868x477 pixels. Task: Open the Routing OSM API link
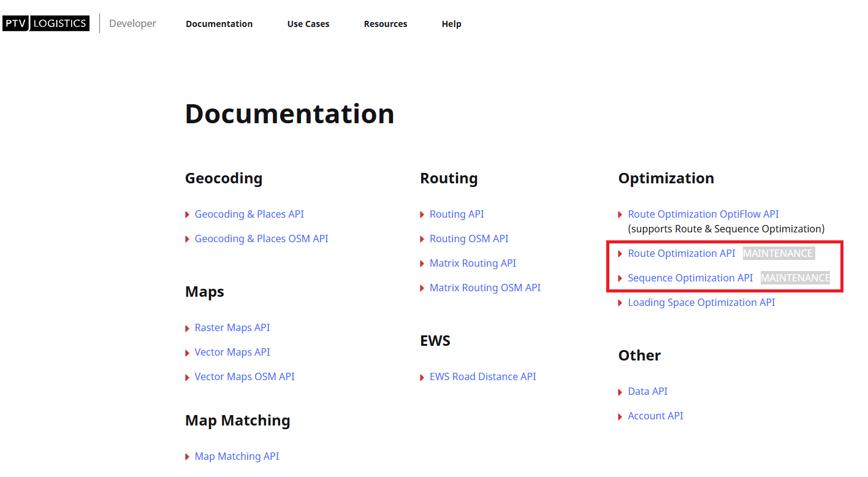[469, 238]
